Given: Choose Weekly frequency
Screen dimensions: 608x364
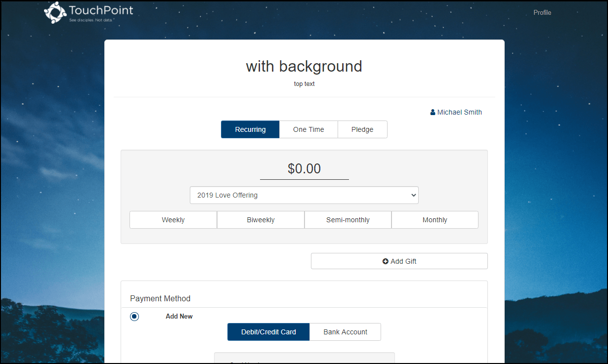Looking at the screenshot, I should [173, 220].
